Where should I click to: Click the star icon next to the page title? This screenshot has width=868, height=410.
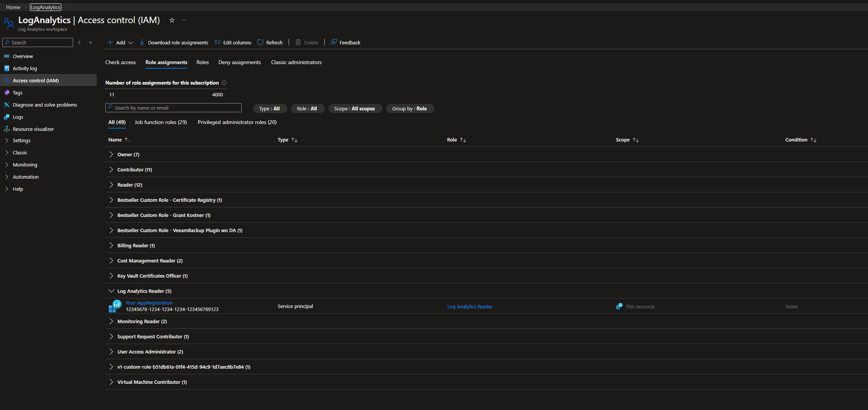coord(172,20)
